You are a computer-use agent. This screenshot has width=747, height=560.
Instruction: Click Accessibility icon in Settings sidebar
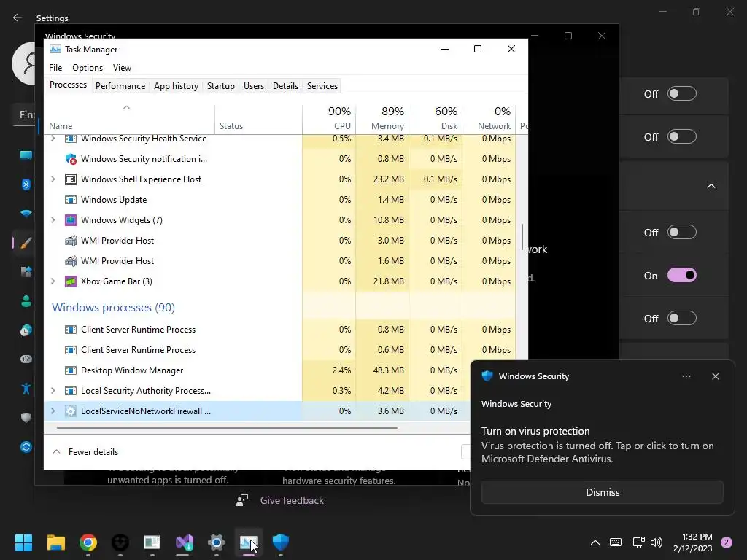tap(26, 389)
